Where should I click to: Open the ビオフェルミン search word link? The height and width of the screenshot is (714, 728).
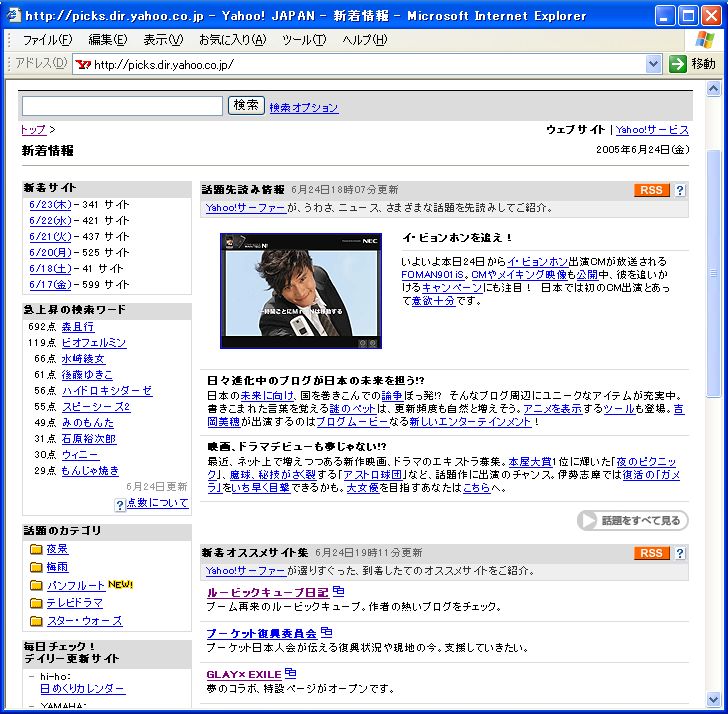point(94,343)
